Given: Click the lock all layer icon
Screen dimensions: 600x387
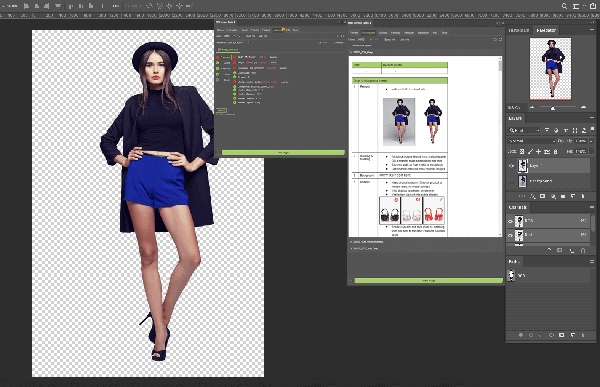Looking at the screenshot, I should pyautogui.click(x=556, y=152).
